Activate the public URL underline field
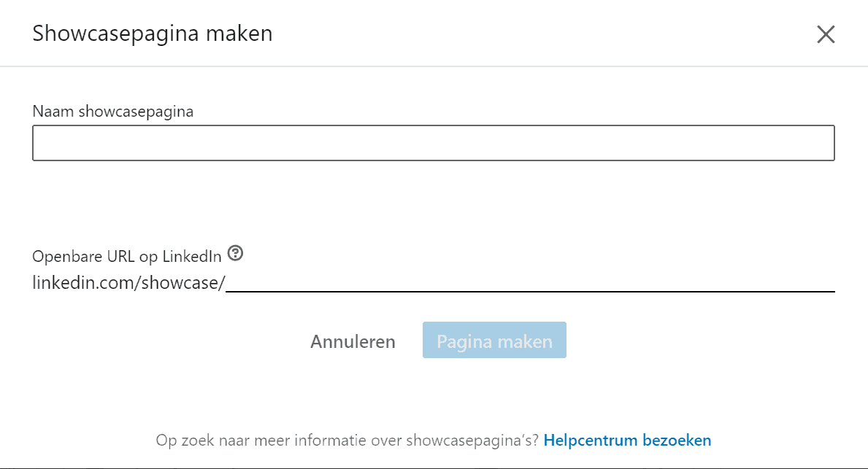 530,282
